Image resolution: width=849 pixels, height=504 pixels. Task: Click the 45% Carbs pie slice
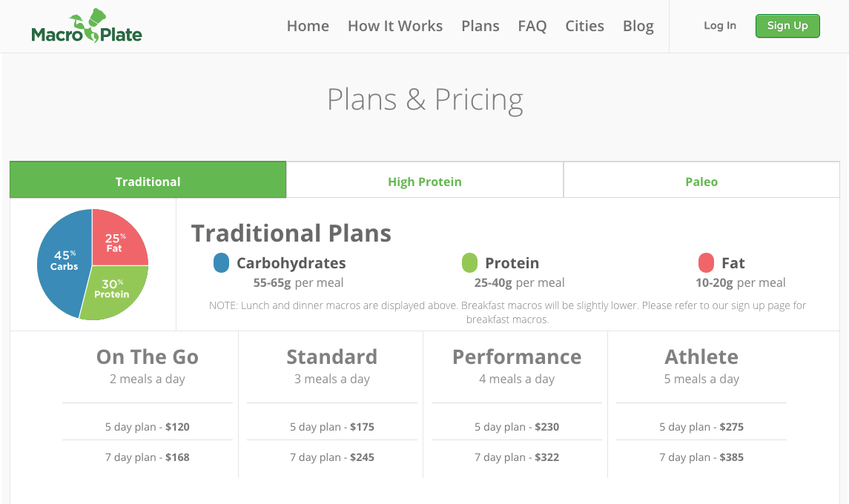(62, 262)
